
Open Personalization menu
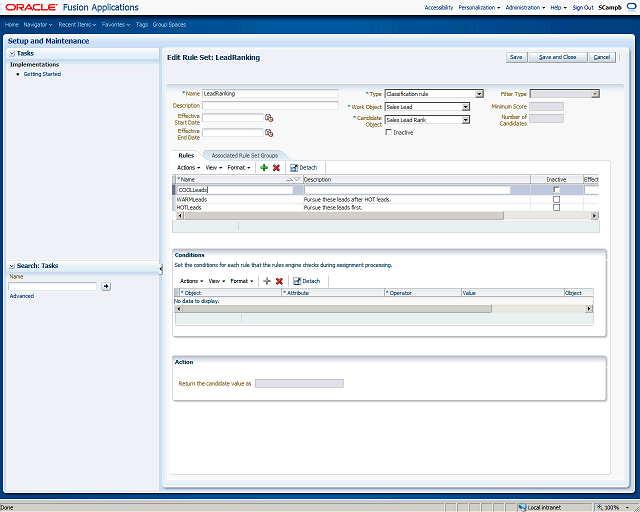tap(479, 7)
